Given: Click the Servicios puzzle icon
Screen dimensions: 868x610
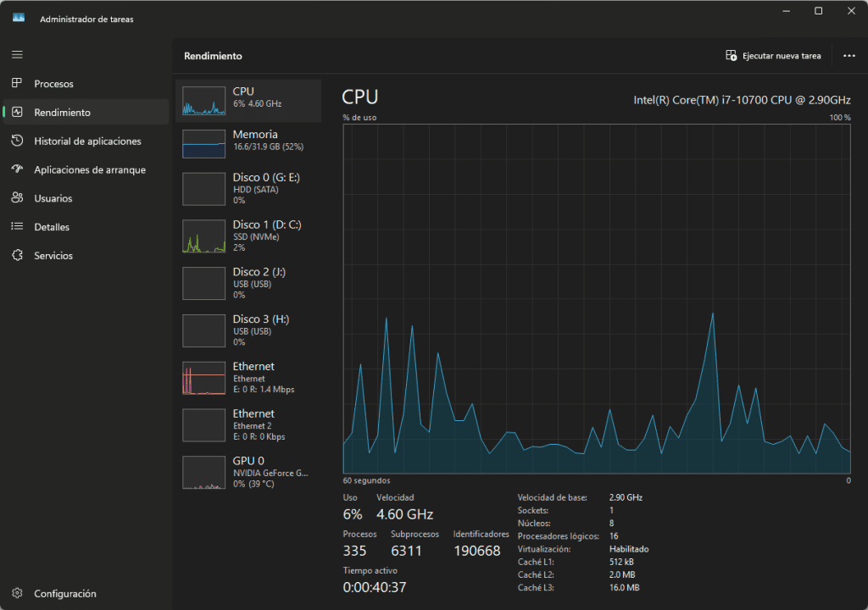Looking at the screenshot, I should [x=17, y=256].
